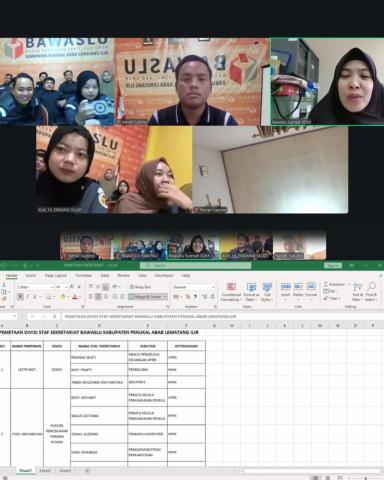The image size is (384, 480).
Task: Click Accounting Number Format icon
Action: [x=176, y=297]
